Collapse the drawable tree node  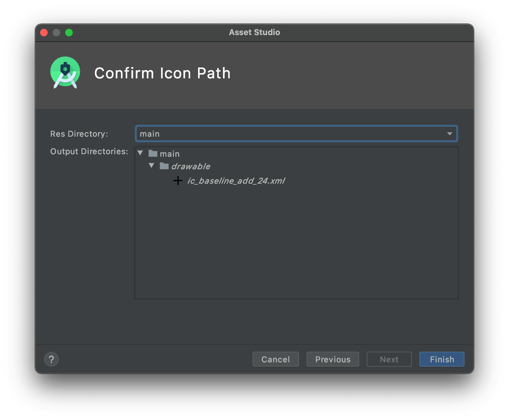point(151,165)
